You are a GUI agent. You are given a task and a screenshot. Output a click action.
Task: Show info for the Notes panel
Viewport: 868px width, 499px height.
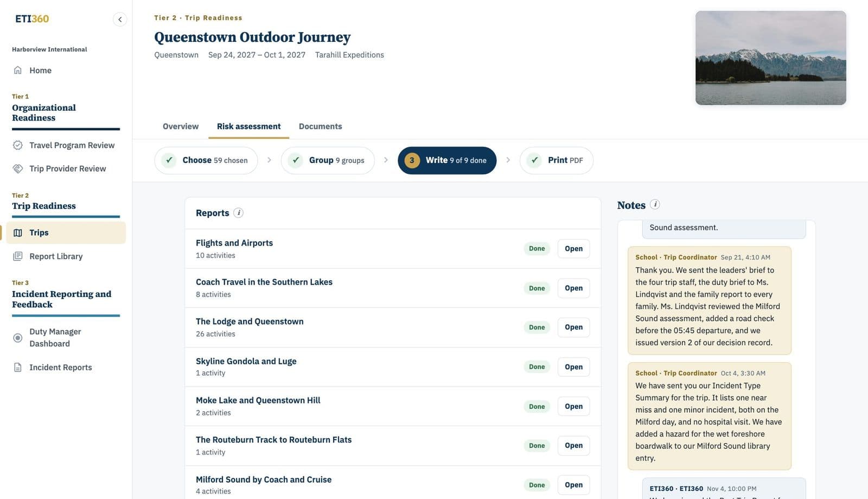click(x=655, y=205)
